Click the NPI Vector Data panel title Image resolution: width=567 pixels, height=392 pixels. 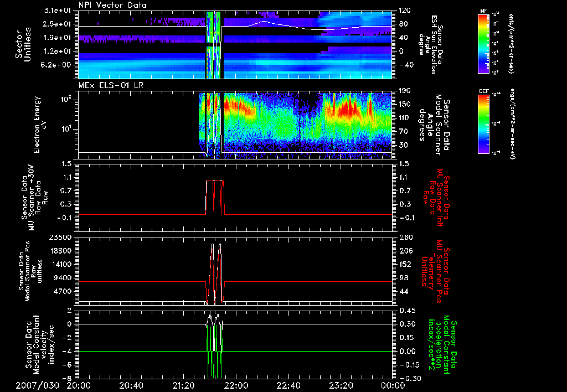point(112,5)
